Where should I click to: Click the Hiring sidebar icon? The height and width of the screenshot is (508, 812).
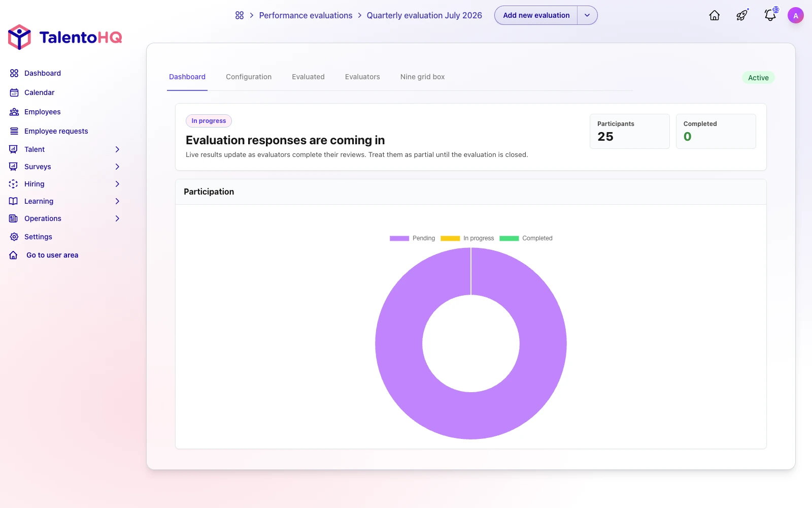13,184
